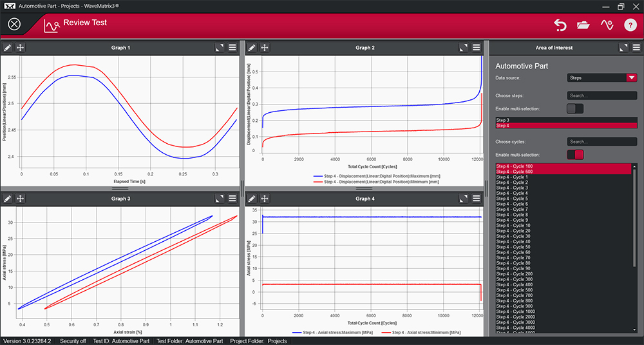Viewport: 644px width, 345px height.
Task: Select Step 4 - Cycle 4000
Action: 563,328
